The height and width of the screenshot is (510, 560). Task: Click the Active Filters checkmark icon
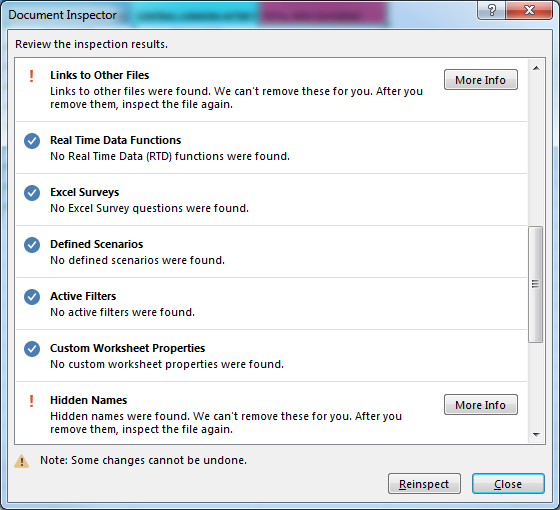click(32, 297)
